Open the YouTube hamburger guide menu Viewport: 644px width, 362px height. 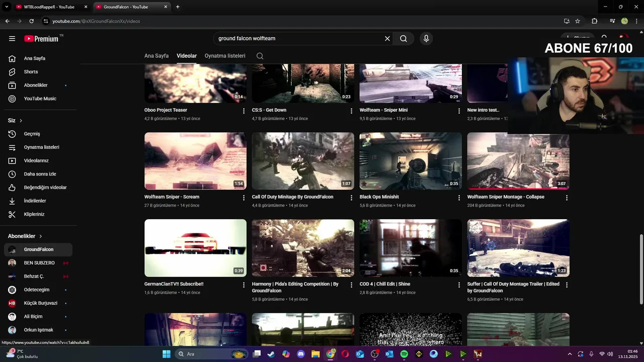[12, 39]
